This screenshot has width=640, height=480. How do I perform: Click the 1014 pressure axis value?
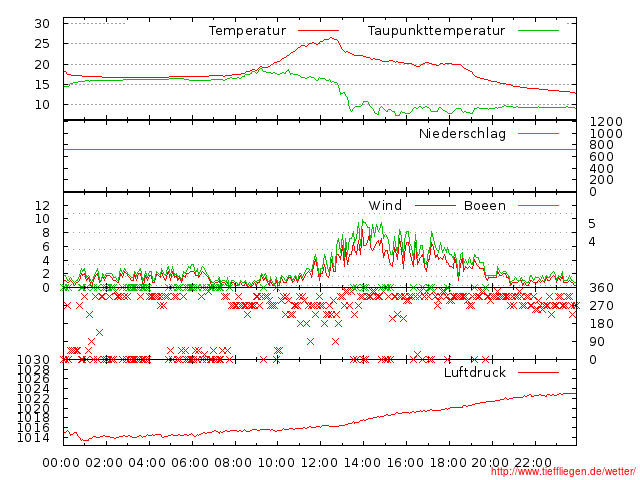pos(33,438)
